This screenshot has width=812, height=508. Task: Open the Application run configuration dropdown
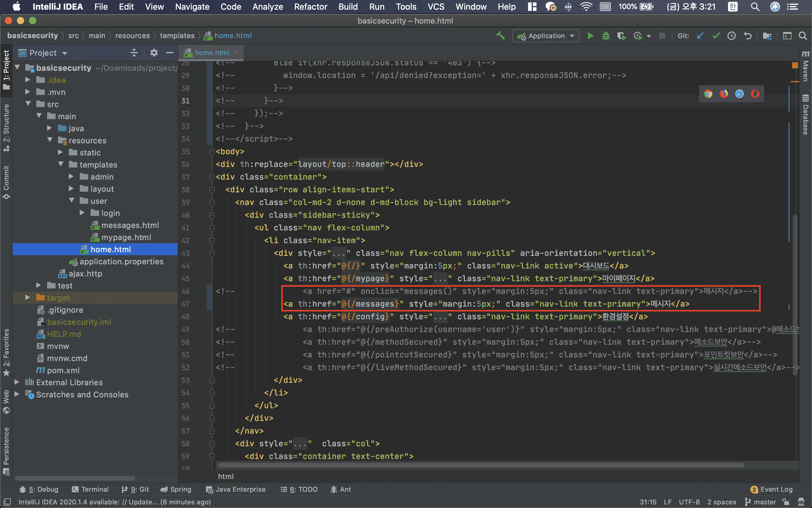tap(546, 36)
